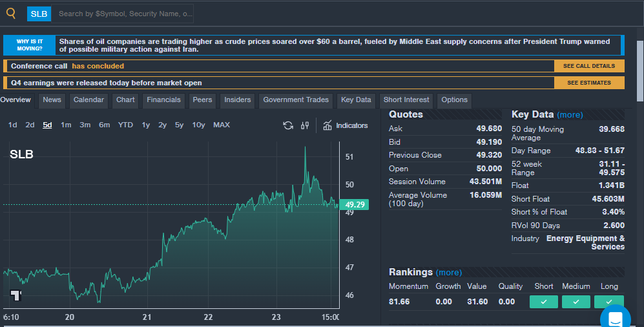Click the Short ranking green checkmark

click(x=544, y=302)
